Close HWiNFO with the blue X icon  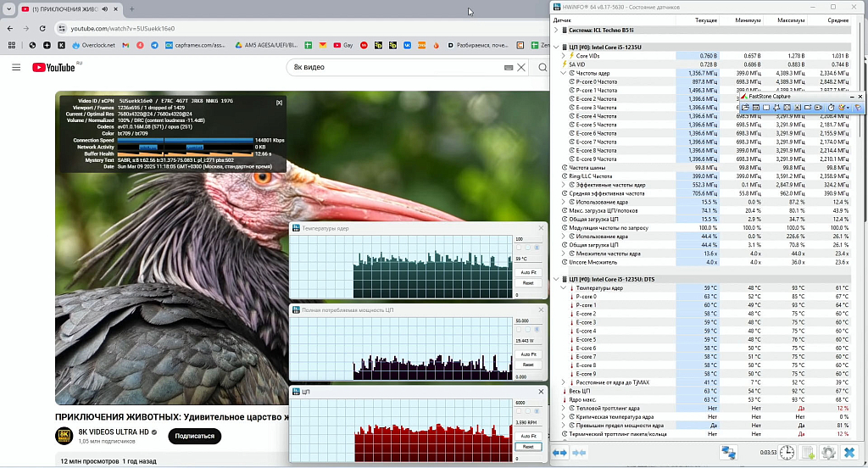point(849,453)
